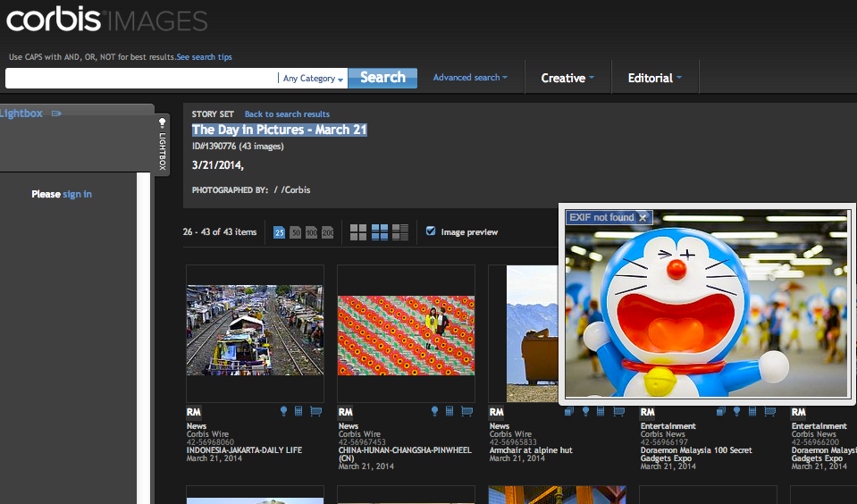Show 100 items per page
857x504 pixels.
[x=312, y=232]
